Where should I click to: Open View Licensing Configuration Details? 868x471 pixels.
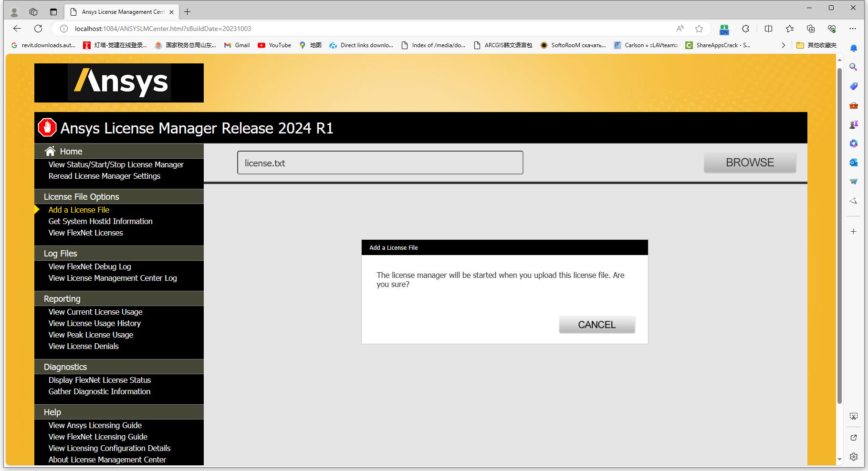click(109, 448)
